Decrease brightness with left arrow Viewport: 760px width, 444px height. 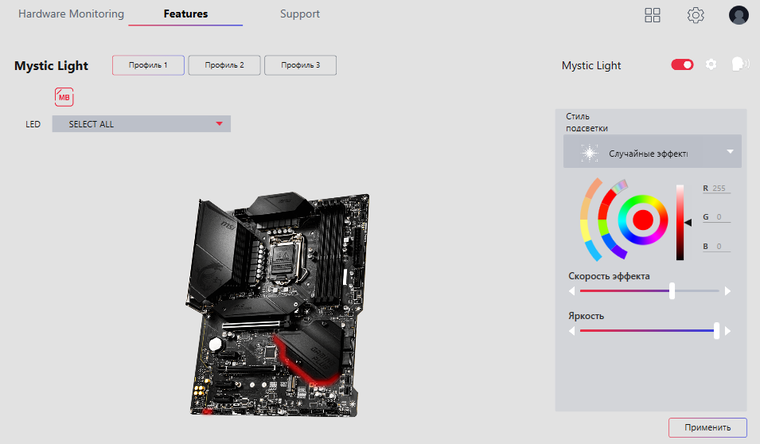(x=572, y=331)
